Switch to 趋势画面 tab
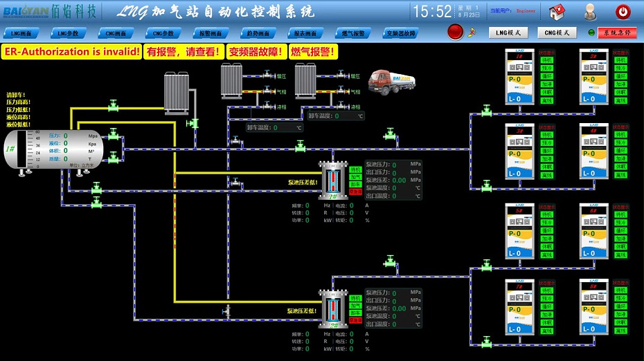 [258, 33]
